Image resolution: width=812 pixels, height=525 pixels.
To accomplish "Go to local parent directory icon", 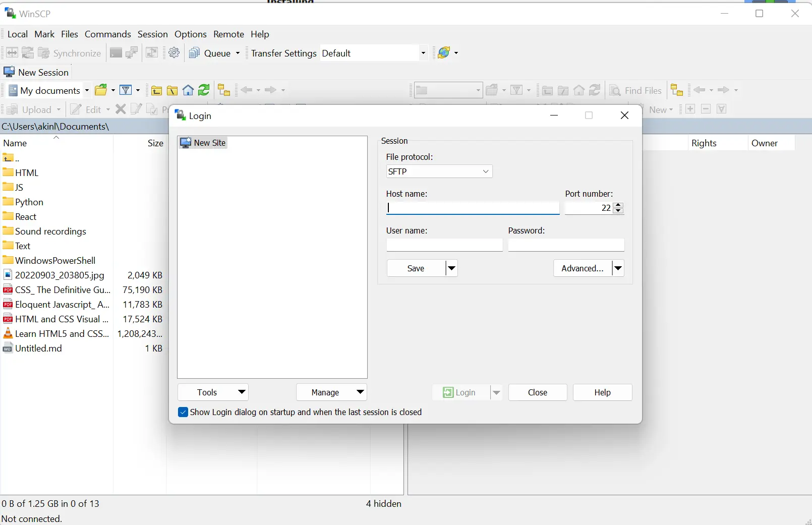I will tap(156, 90).
